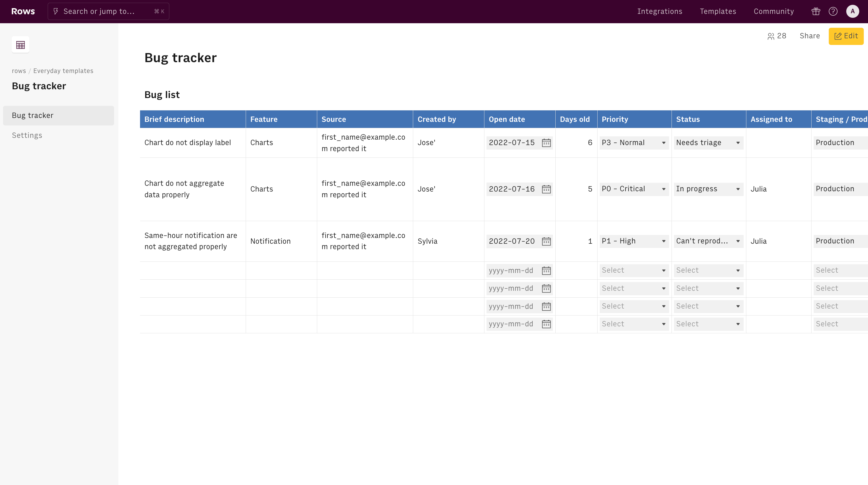Open the Everyday templates breadcrumb link
Viewport: 868px width, 485px height.
[x=63, y=71]
